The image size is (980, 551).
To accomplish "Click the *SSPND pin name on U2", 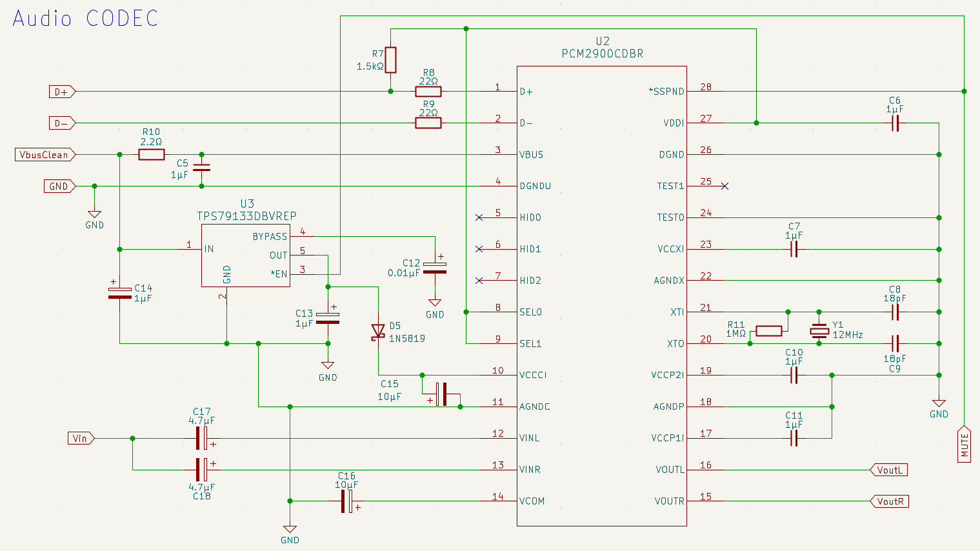I will (666, 92).
